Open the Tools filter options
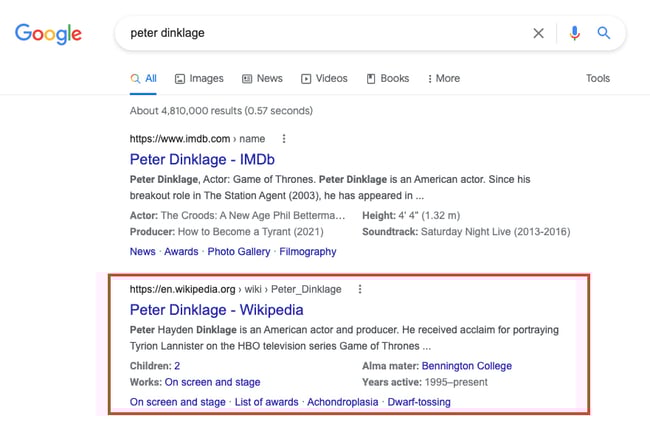 click(598, 78)
